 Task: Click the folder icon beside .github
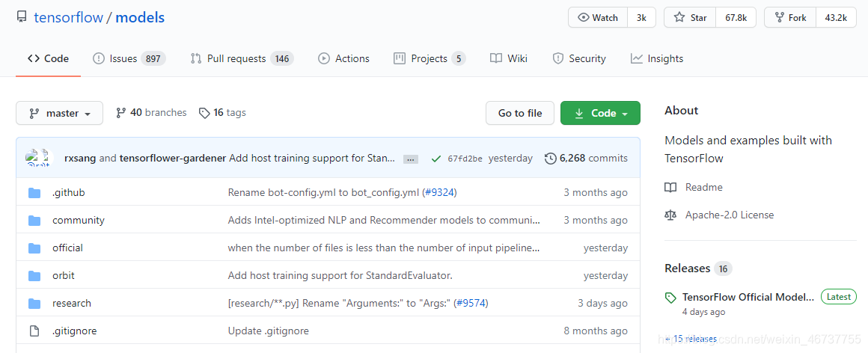(x=34, y=192)
